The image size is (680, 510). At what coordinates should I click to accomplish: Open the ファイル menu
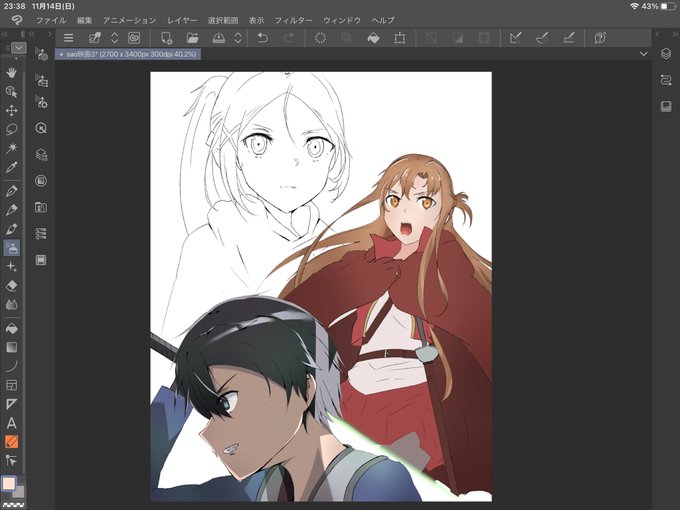51,20
